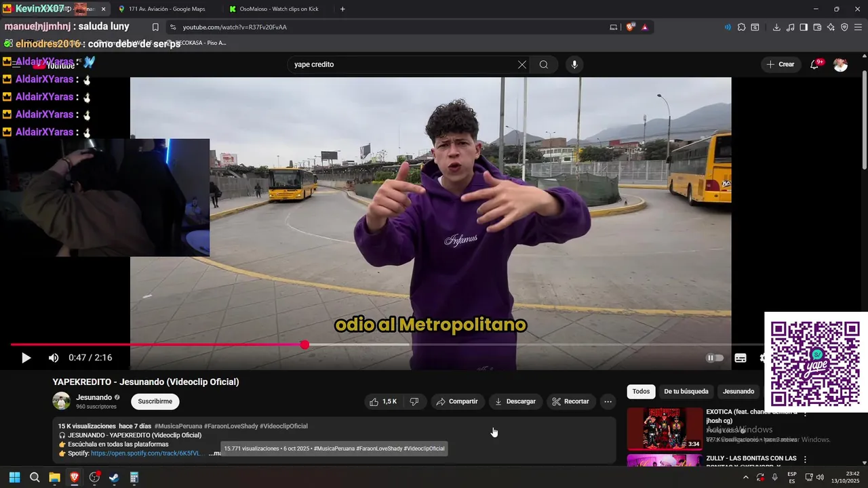868x488 pixels.
Task: View site settings icon beside the URL
Action: [x=173, y=27]
